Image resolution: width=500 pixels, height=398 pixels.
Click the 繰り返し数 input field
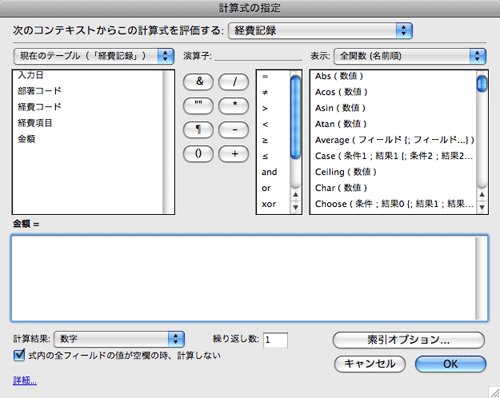point(275,340)
